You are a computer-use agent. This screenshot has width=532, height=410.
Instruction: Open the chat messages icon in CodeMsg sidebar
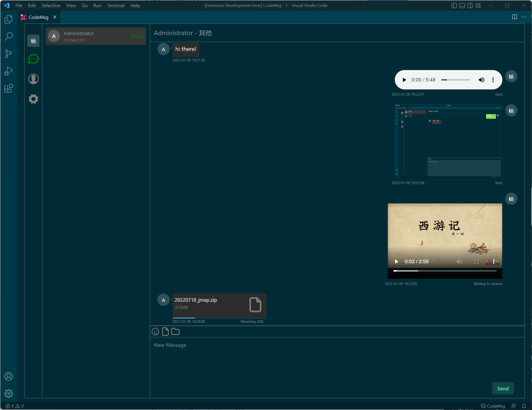coord(33,59)
